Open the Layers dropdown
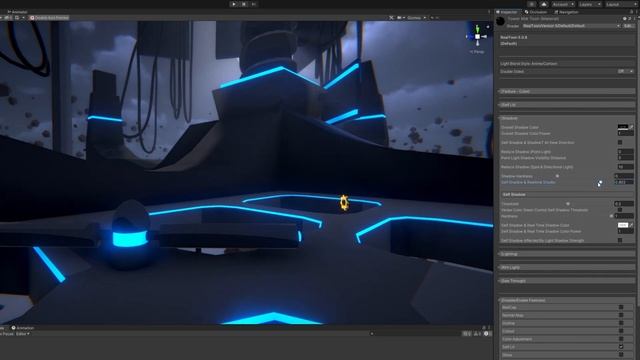Viewport: 640px width, 360px height. click(590, 4)
